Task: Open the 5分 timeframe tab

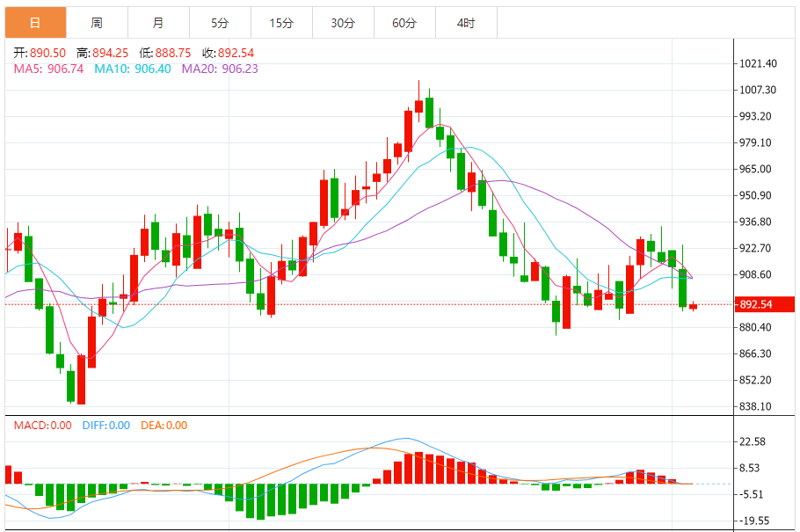Action: click(220, 23)
